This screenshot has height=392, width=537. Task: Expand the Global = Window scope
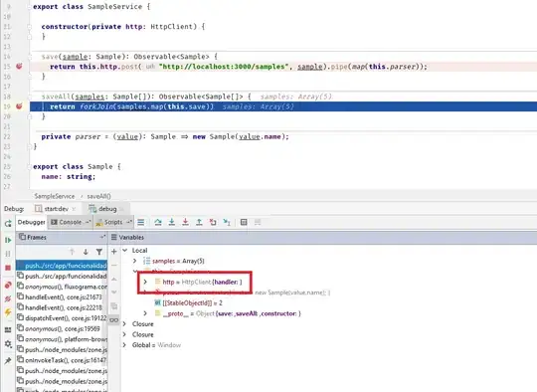point(124,344)
